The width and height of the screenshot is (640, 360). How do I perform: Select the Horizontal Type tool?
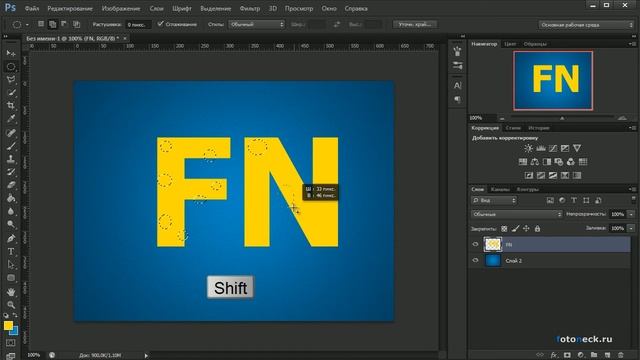point(11,251)
